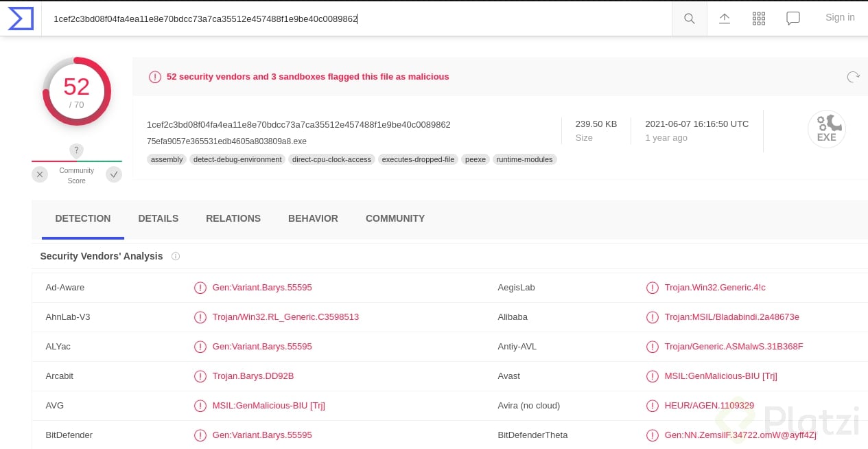Select Trojan/Generic.ASMalwS.31B368F result
The height and width of the screenshot is (449, 868).
click(734, 347)
